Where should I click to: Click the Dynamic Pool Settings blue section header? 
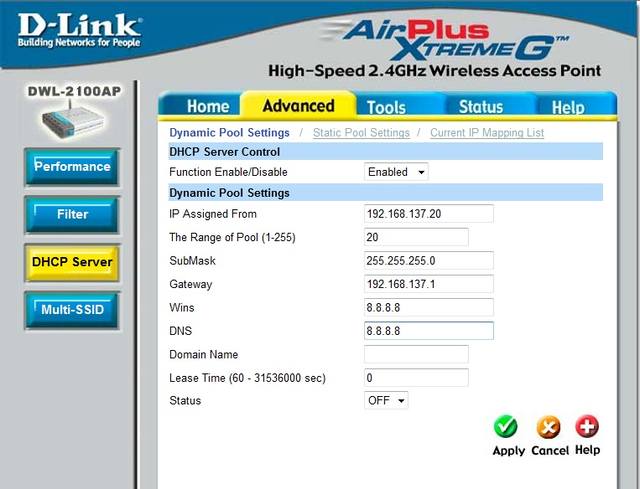coord(386,193)
